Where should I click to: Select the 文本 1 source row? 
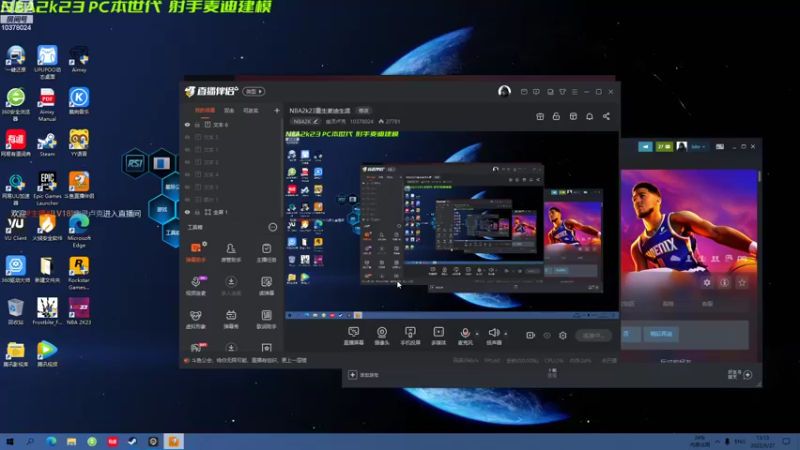tap(231, 149)
